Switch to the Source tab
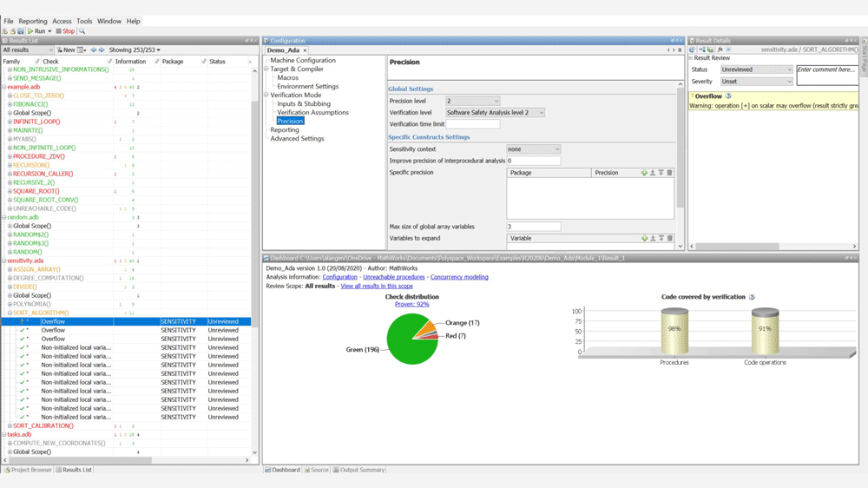This screenshot has width=868, height=488. click(317, 470)
